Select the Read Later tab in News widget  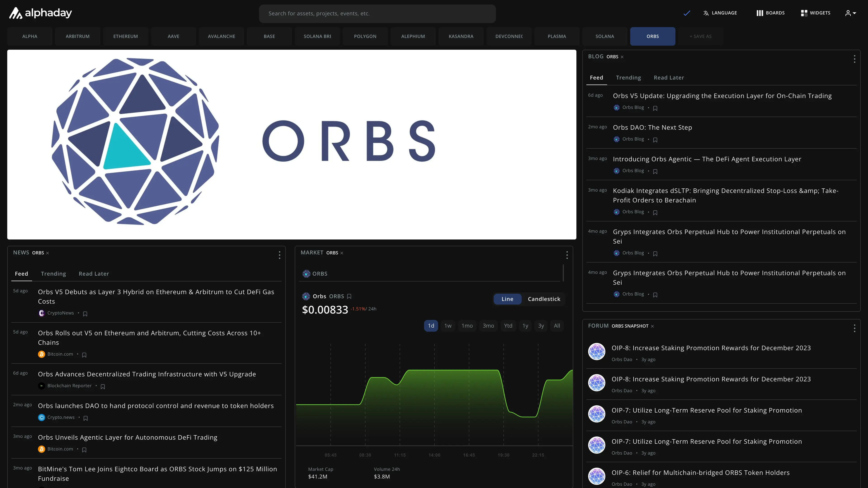coord(94,274)
